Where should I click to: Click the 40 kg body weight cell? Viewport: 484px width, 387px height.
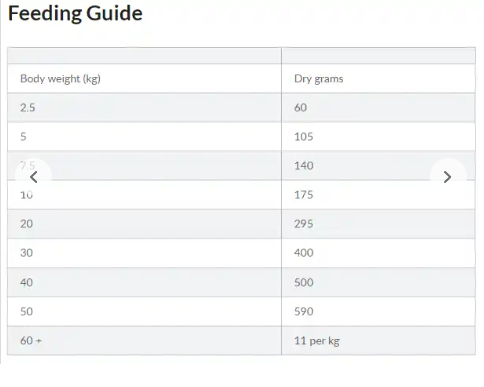tap(144, 282)
